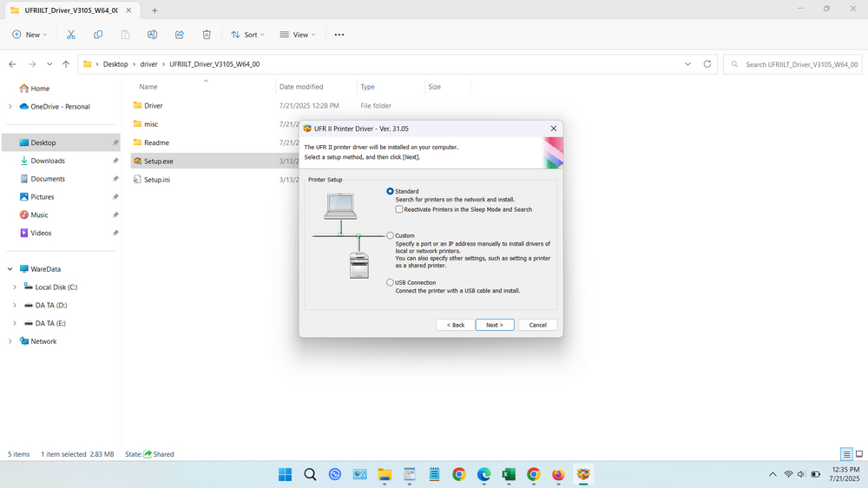
Task: Sort by the Name column header
Action: 148,87
